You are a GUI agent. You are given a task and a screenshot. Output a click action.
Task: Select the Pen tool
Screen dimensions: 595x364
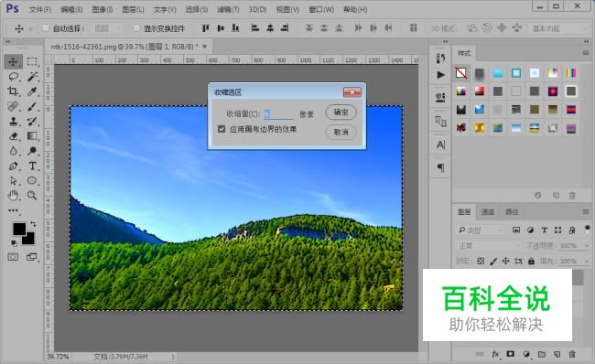click(x=14, y=166)
